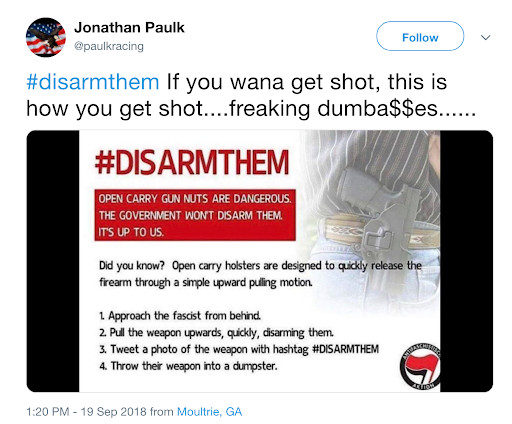Open Jonathan Paulk's eagle flag avatar

pyautogui.click(x=46, y=37)
